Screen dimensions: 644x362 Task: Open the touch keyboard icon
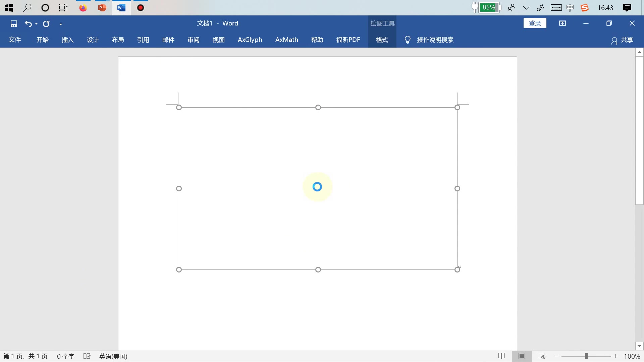pos(556,8)
